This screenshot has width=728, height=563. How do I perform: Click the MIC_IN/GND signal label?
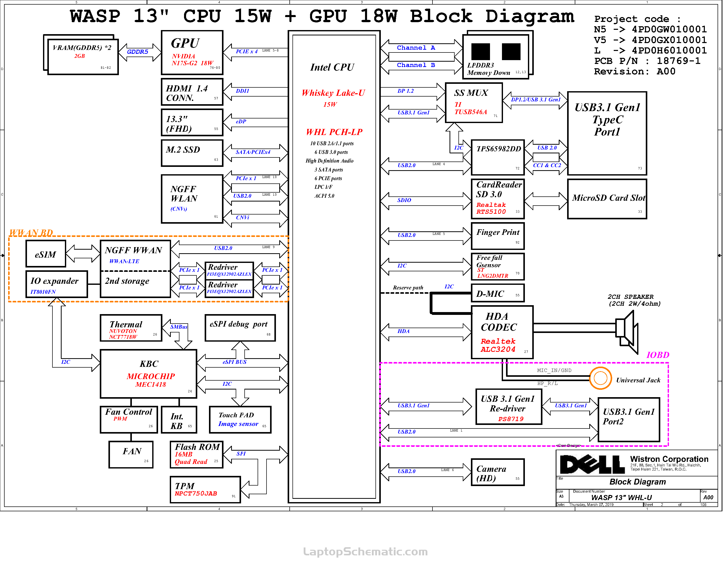click(x=554, y=370)
